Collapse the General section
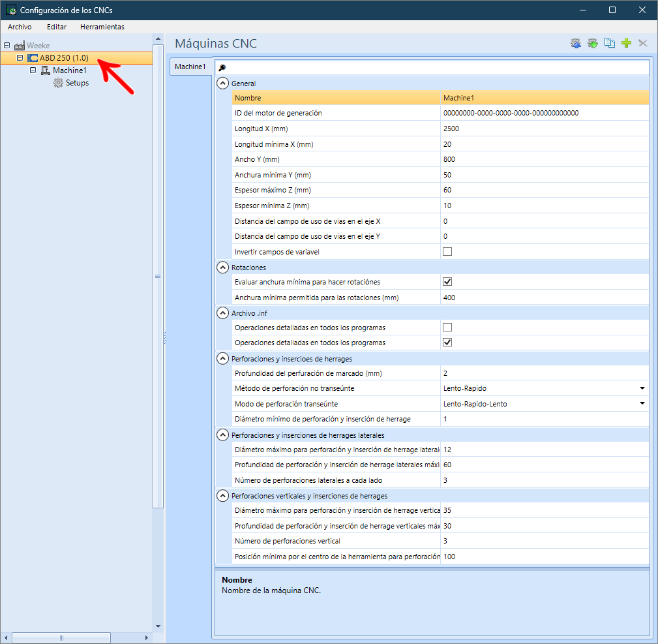Screen dimensions: 658x644 pos(222,84)
